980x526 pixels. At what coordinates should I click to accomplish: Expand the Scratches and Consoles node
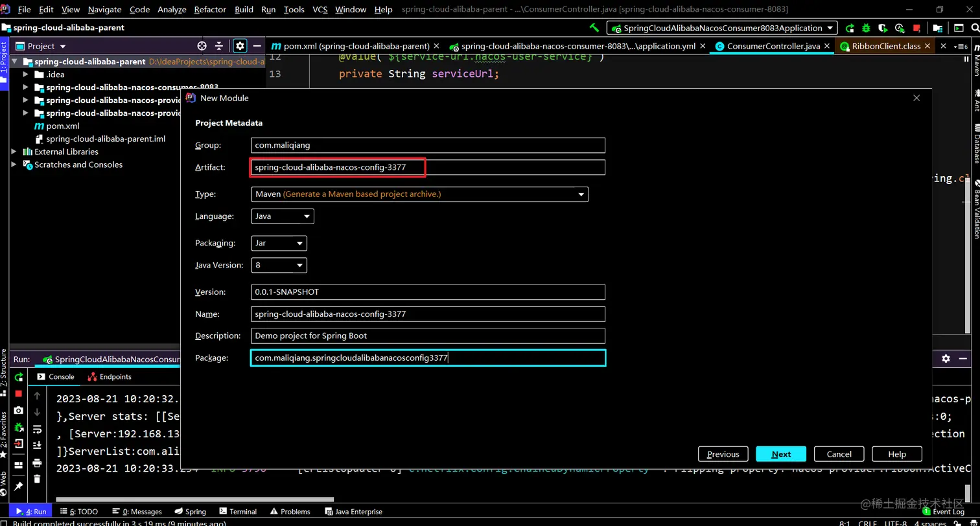(14, 165)
